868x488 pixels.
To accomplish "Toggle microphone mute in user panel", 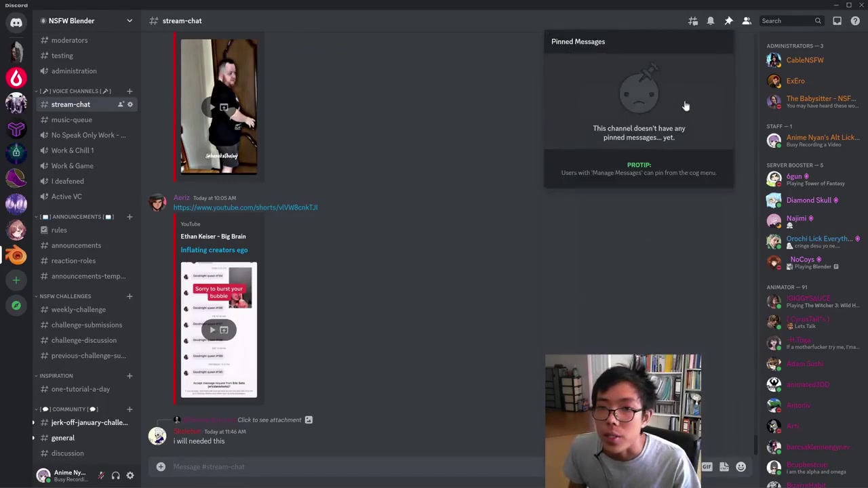I will point(101,476).
